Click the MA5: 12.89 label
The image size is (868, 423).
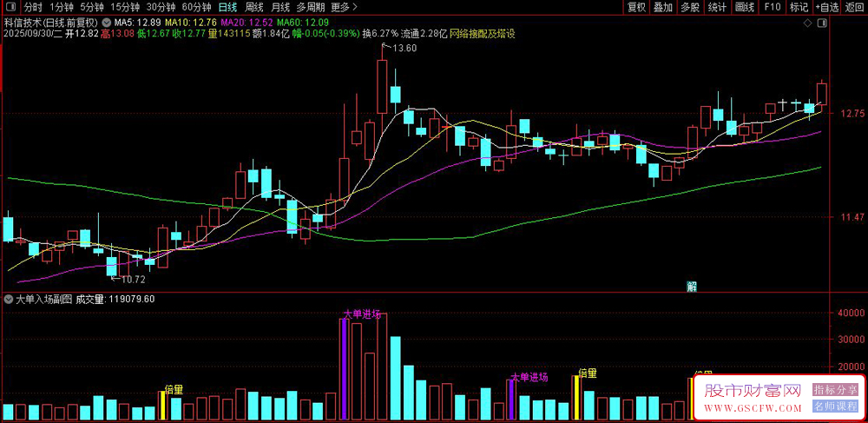(137, 23)
